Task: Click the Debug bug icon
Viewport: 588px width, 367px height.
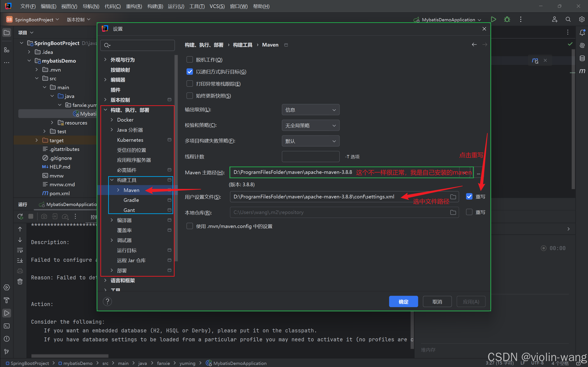Action: (507, 19)
